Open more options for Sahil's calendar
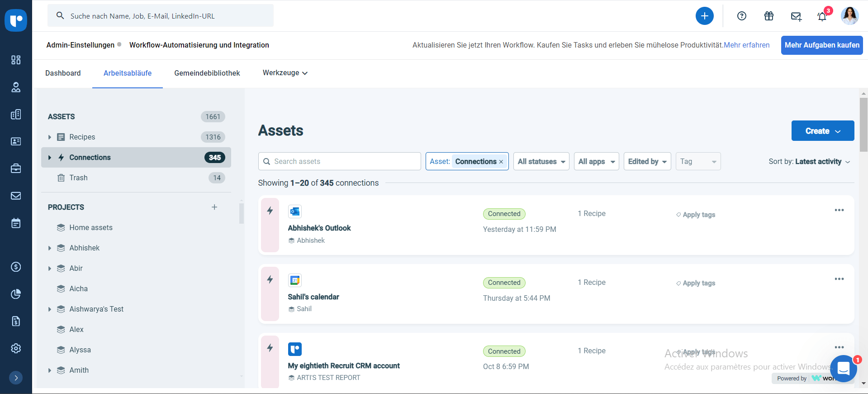This screenshot has height=394, width=868. pyautogui.click(x=839, y=279)
